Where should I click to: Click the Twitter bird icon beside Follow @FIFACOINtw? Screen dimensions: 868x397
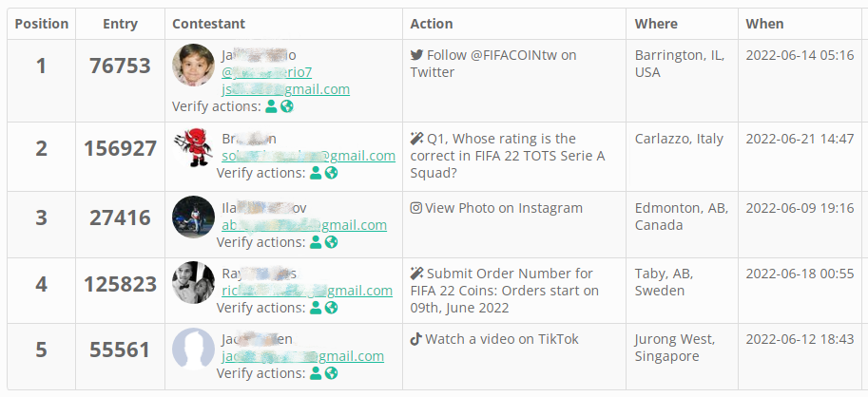[x=416, y=55]
